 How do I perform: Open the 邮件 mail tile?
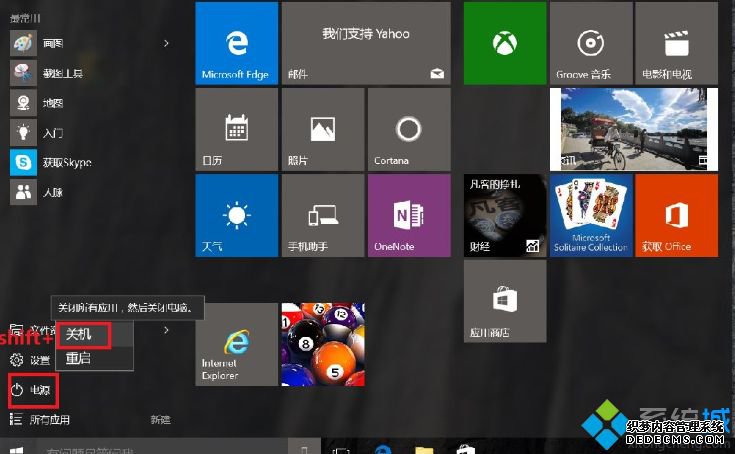click(366, 43)
